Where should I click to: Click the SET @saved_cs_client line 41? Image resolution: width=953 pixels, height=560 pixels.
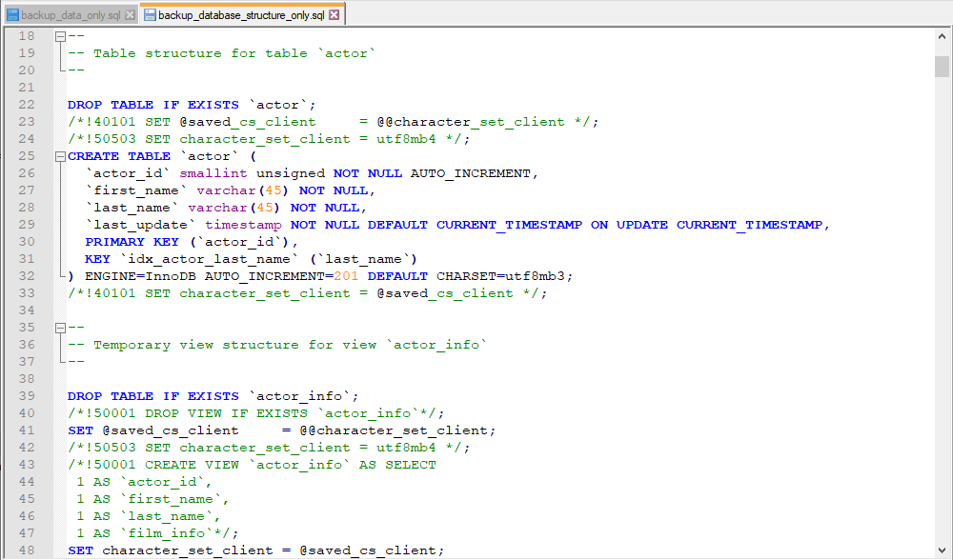(x=281, y=430)
